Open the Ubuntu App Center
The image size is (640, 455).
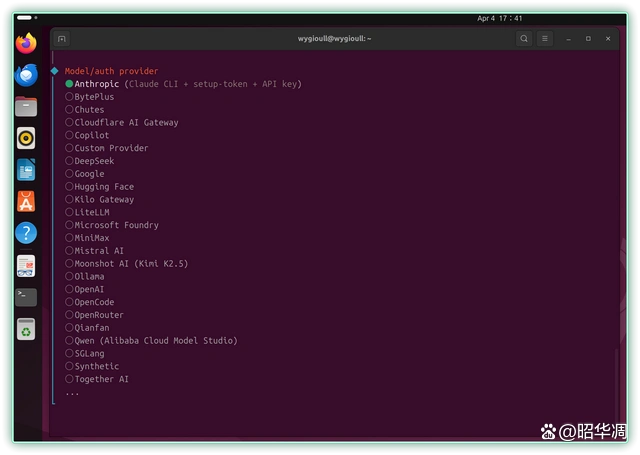point(26,201)
